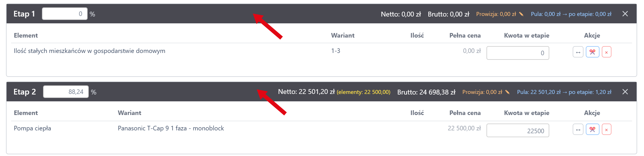This screenshot has height=156, width=644.
Task: Split Pompa ciepła with scissors icon
Action: (x=592, y=130)
